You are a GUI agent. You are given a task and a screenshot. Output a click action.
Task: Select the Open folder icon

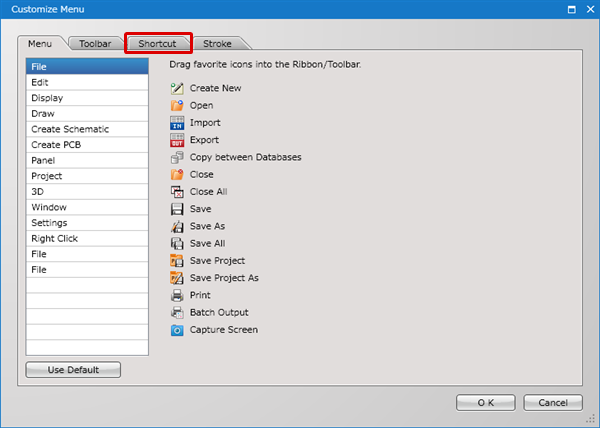point(178,105)
